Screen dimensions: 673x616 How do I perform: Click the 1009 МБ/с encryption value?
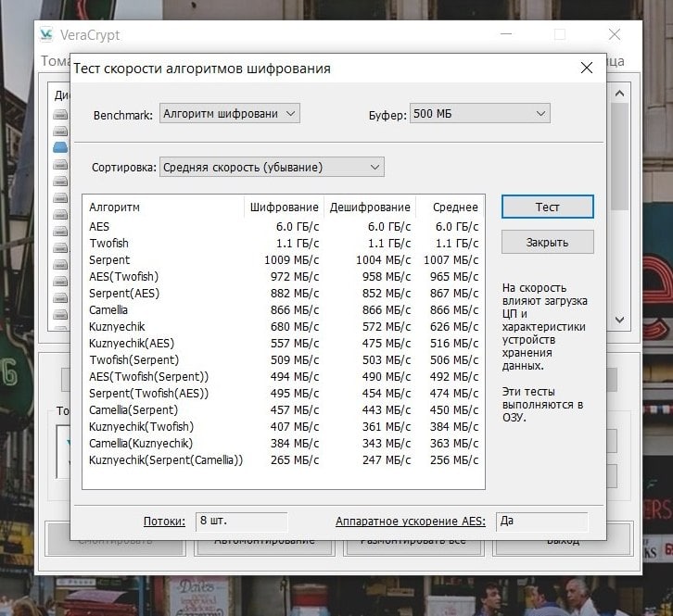click(x=291, y=260)
